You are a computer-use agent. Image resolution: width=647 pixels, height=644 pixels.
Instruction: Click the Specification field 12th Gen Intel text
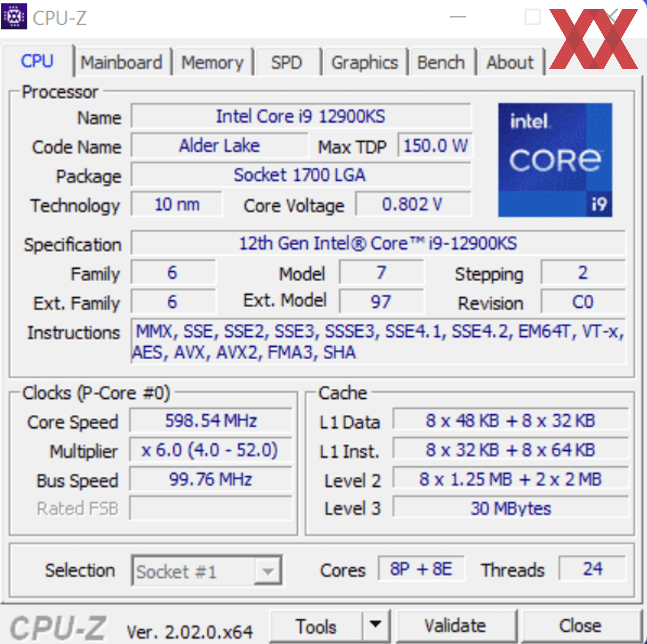(378, 243)
